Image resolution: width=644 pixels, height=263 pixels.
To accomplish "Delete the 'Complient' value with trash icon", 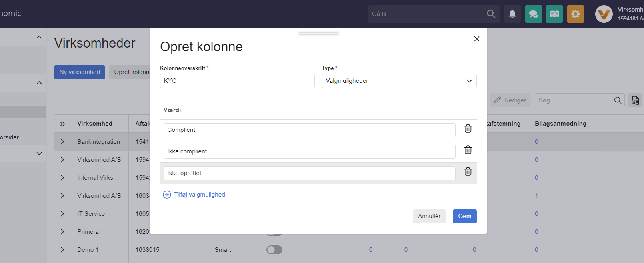I will (468, 129).
